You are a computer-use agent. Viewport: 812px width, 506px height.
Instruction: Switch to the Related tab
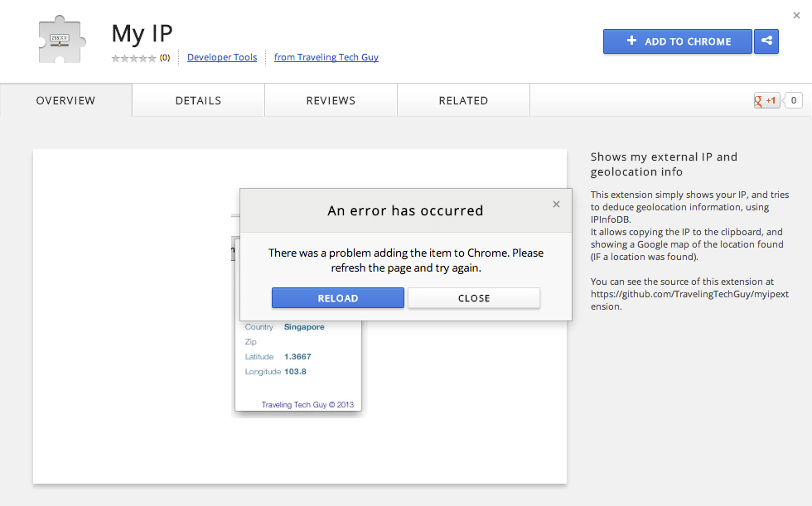coord(463,100)
